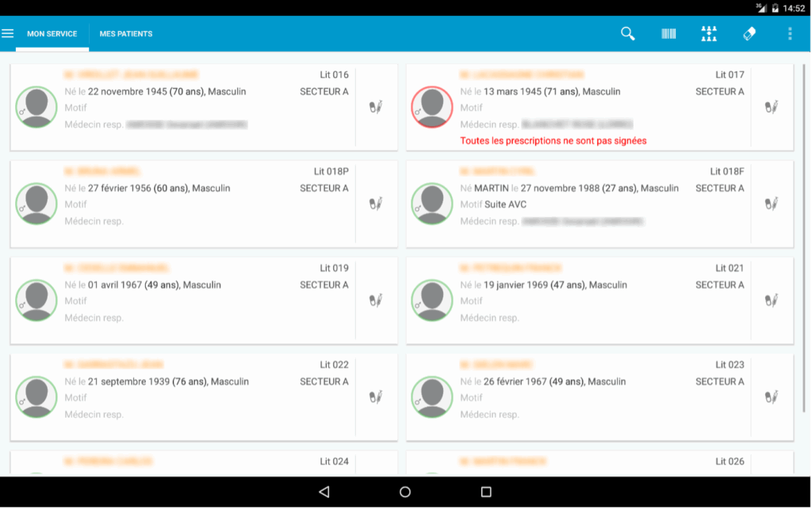
Task: Tap avatar of patient in Lit 018P
Action: 36,204
